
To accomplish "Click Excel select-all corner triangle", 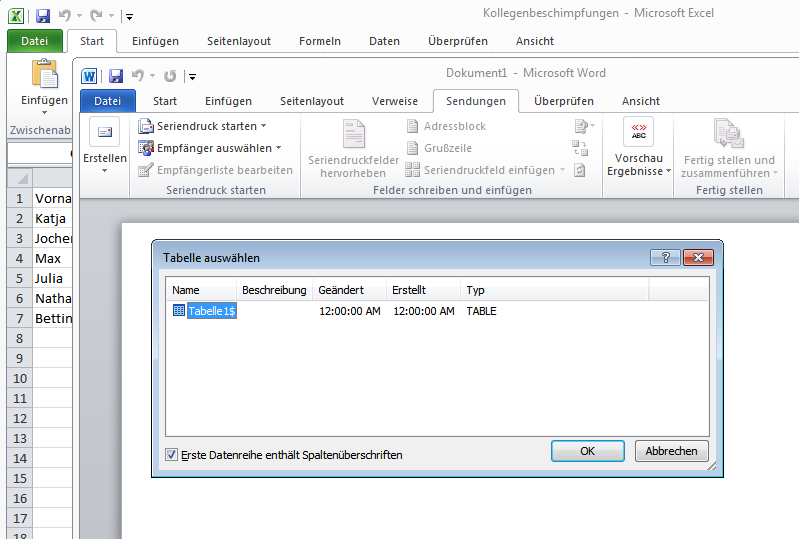I will [20, 178].
